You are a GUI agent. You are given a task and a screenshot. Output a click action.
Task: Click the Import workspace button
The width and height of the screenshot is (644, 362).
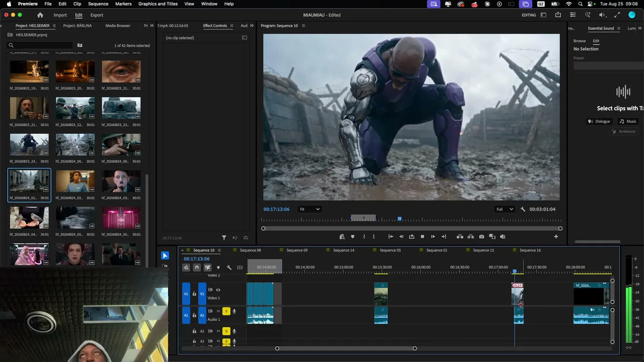(60, 15)
